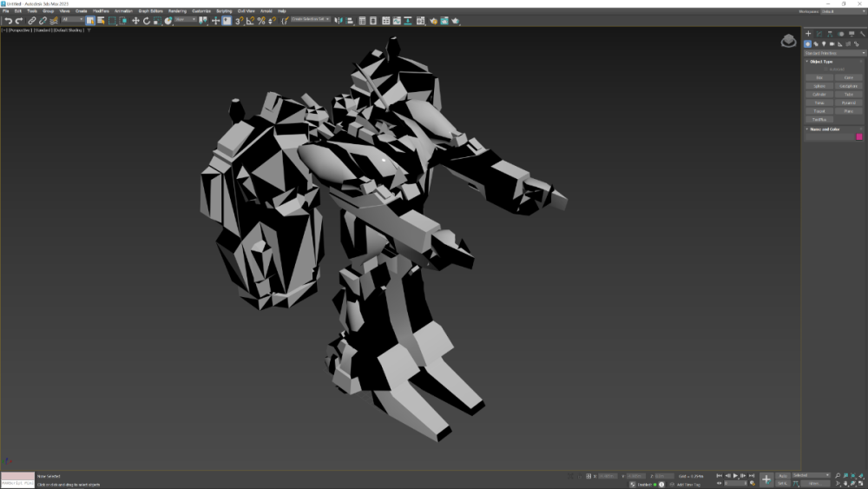
Task: Open the key filter Selected dropdown
Action: click(x=812, y=475)
